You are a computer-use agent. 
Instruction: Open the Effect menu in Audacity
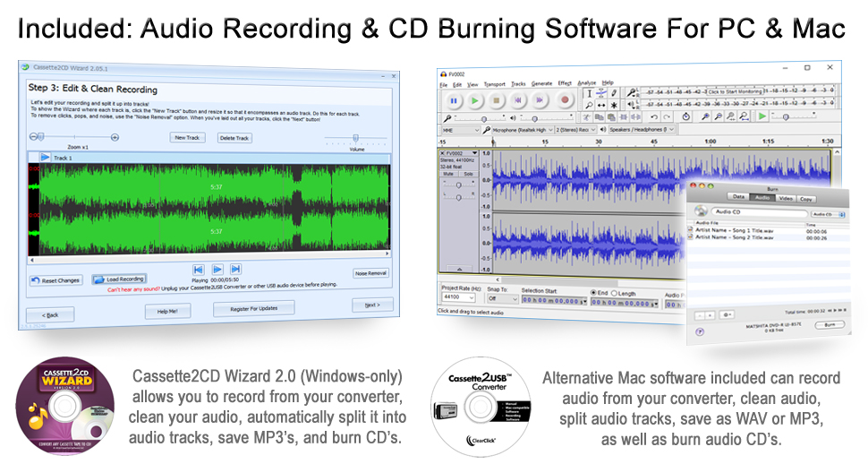coord(565,83)
